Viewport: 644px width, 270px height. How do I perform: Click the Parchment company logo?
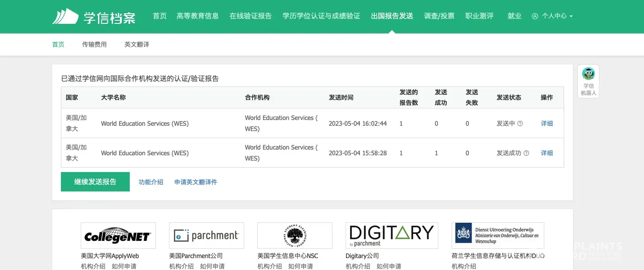(x=206, y=236)
